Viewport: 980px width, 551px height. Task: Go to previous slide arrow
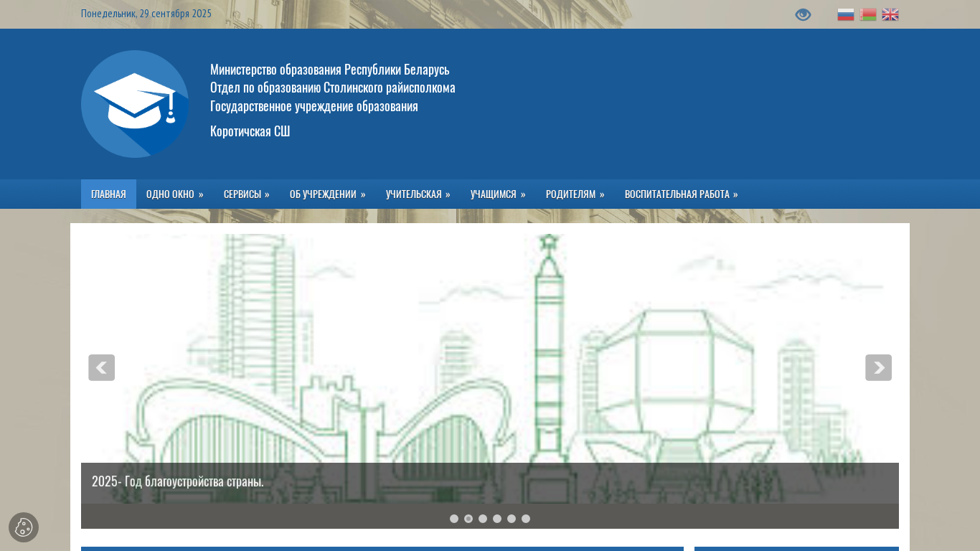tap(102, 367)
